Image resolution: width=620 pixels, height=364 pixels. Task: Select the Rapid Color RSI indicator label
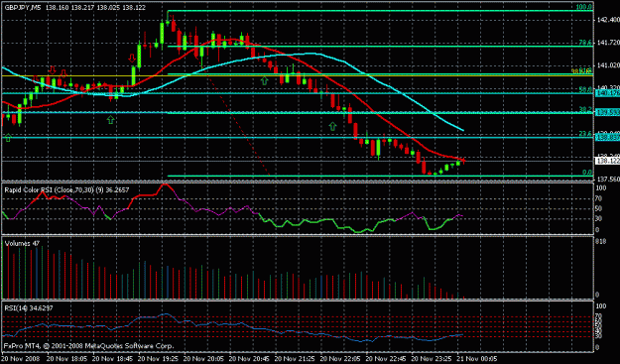66,190
